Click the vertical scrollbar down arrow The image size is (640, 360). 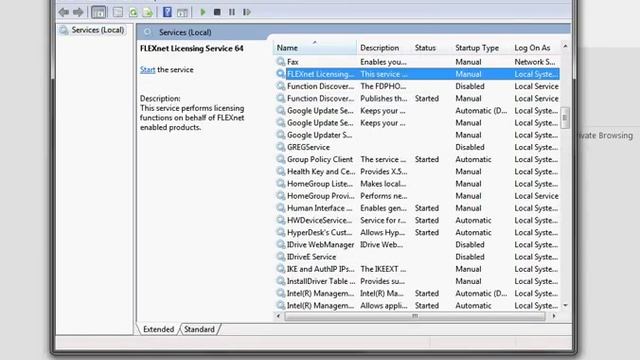[x=565, y=305]
